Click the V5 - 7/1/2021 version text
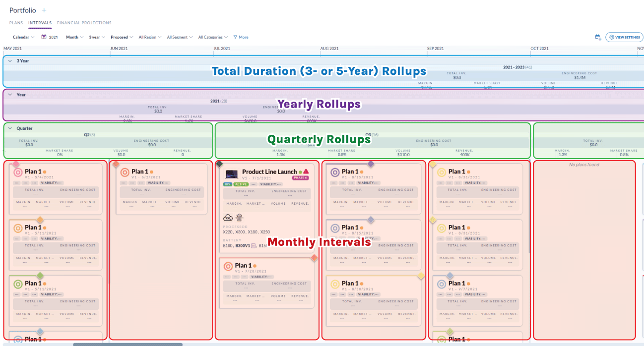Viewport: 644px width, 346px height. pyautogui.click(x=256, y=177)
